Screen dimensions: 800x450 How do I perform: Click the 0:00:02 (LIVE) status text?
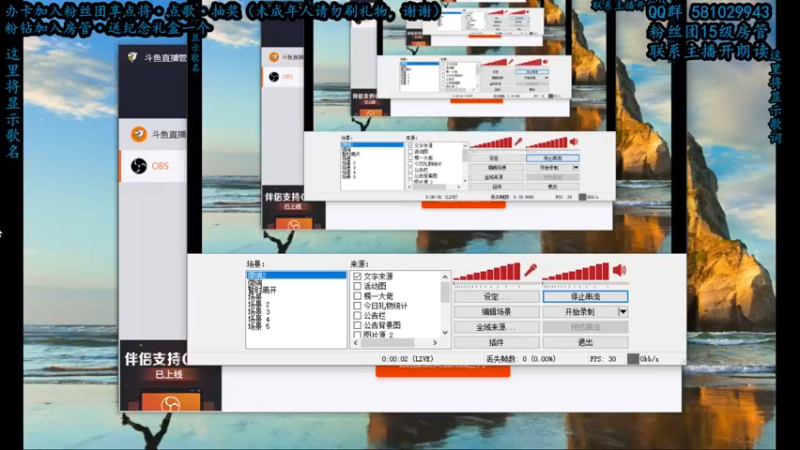click(407, 359)
